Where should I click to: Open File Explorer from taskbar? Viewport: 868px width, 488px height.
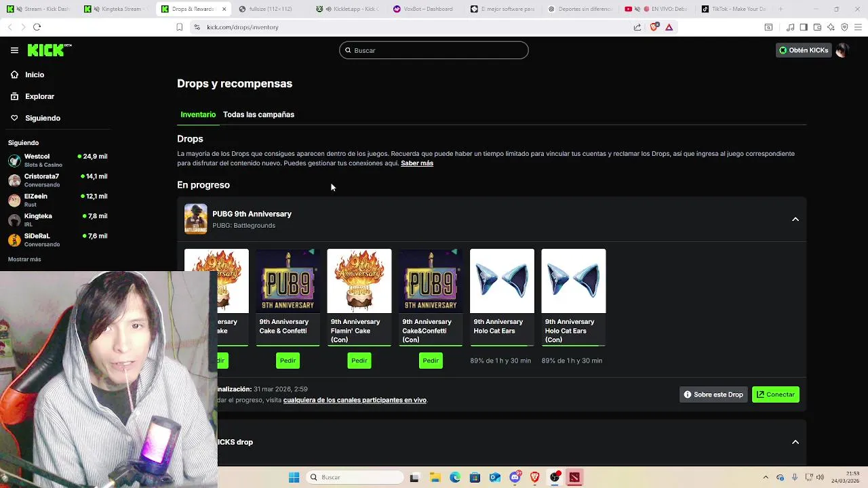click(x=435, y=477)
